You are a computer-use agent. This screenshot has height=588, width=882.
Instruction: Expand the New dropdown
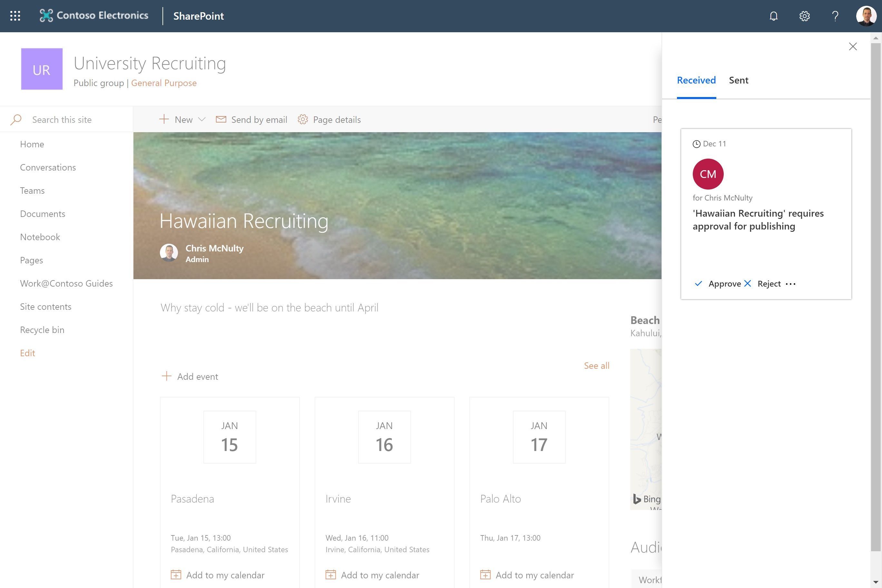pyautogui.click(x=202, y=119)
